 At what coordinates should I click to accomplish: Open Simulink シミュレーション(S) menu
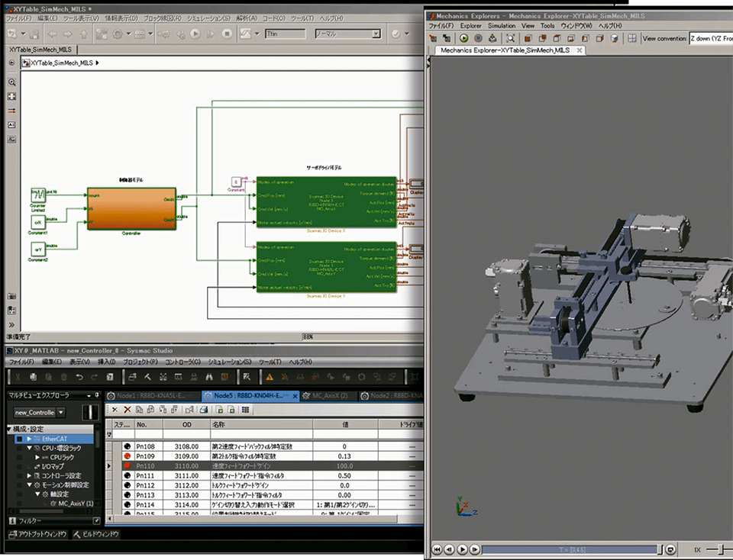click(208, 18)
